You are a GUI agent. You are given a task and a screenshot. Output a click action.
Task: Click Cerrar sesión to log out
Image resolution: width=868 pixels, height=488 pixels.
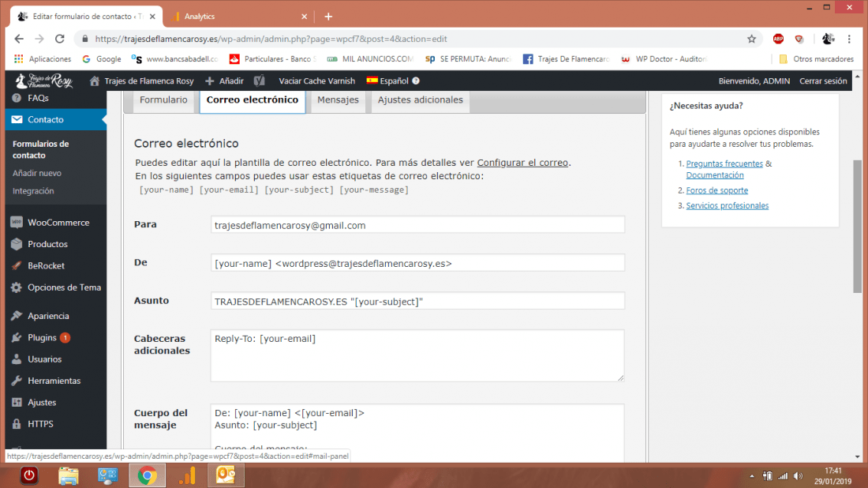point(822,81)
